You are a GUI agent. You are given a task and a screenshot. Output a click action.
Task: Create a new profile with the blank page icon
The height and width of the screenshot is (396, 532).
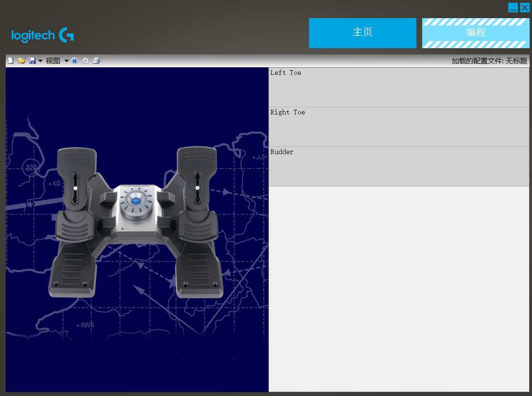click(11, 61)
